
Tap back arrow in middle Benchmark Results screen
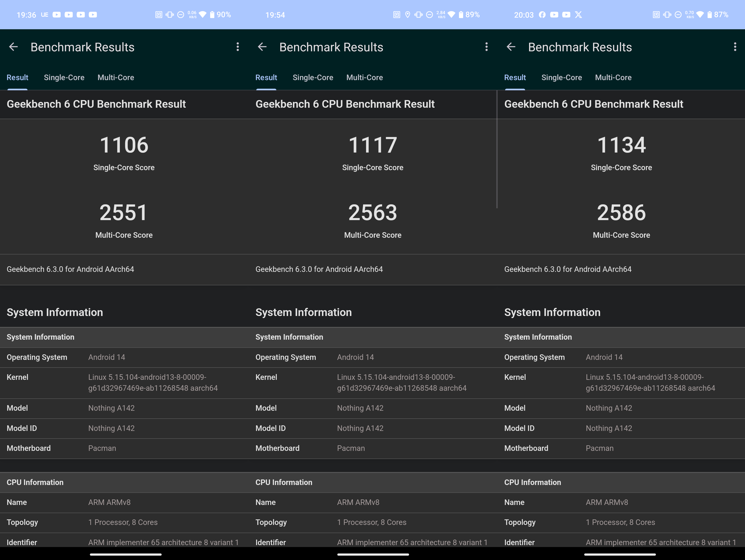[x=262, y=47]
